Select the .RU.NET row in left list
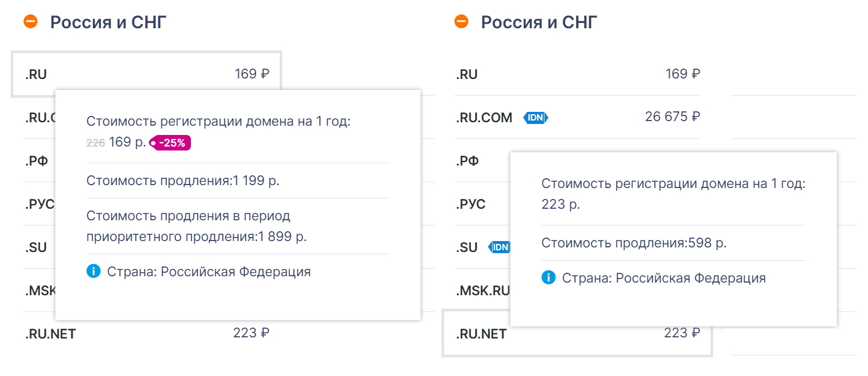 point(146,333)
